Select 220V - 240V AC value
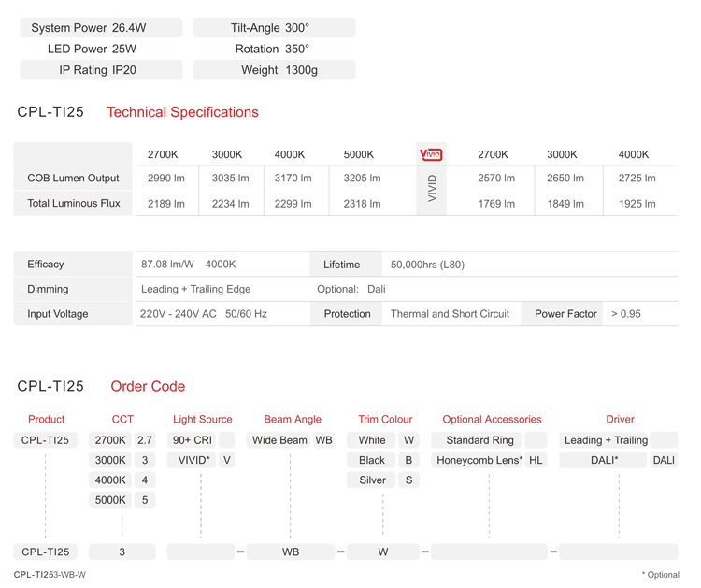This screenshot has height=588, width=701. 178,314
